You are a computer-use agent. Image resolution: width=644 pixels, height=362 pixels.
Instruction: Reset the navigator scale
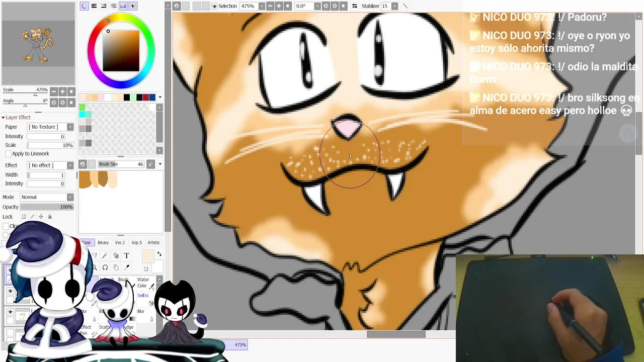tap(71, 92)
